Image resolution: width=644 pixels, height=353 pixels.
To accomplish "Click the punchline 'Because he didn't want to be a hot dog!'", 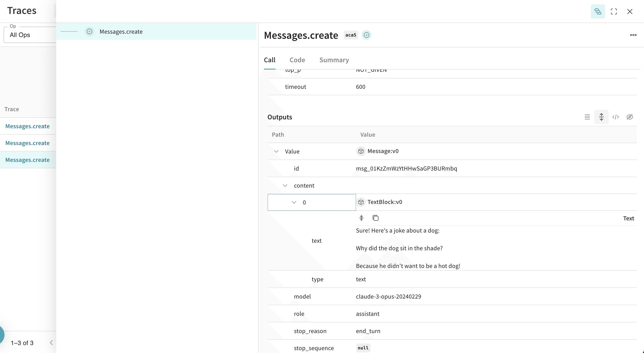I will pos(408,266).
